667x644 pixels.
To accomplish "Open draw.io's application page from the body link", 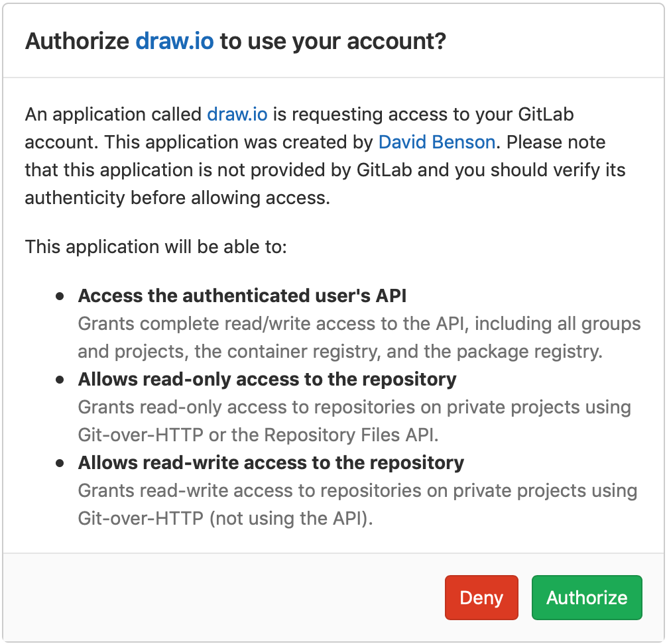I will (x=237, y=114).
